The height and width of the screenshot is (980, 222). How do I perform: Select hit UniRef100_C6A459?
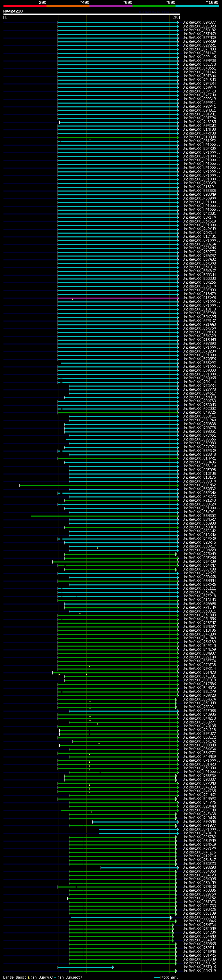[x=199, y=883]
